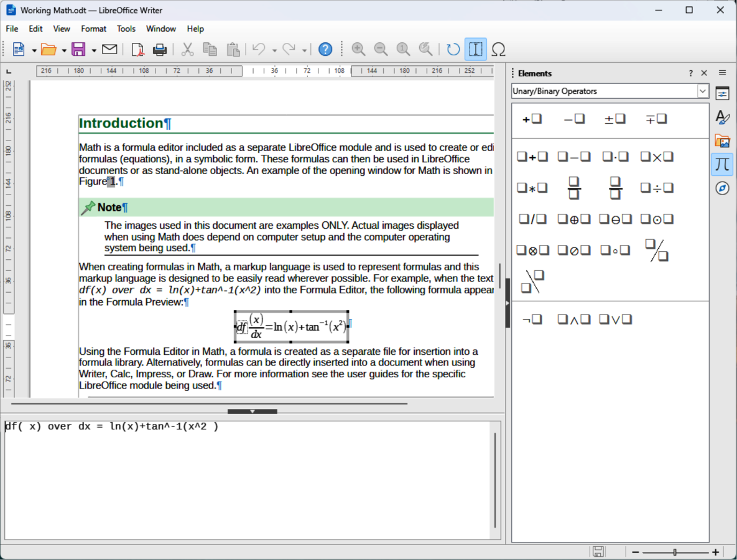737x560 pixels.
Task: Click the Print icon in toolbar
Action: click(160, 50)
